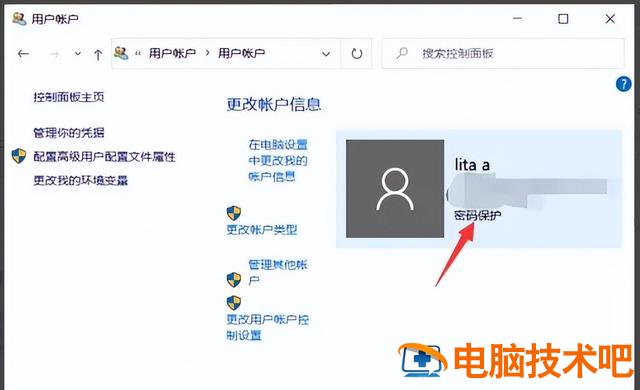640x390 pixels.
Task: Open 在电脑设置中更改我的帐户信息 link
Action: click(278, 160)
